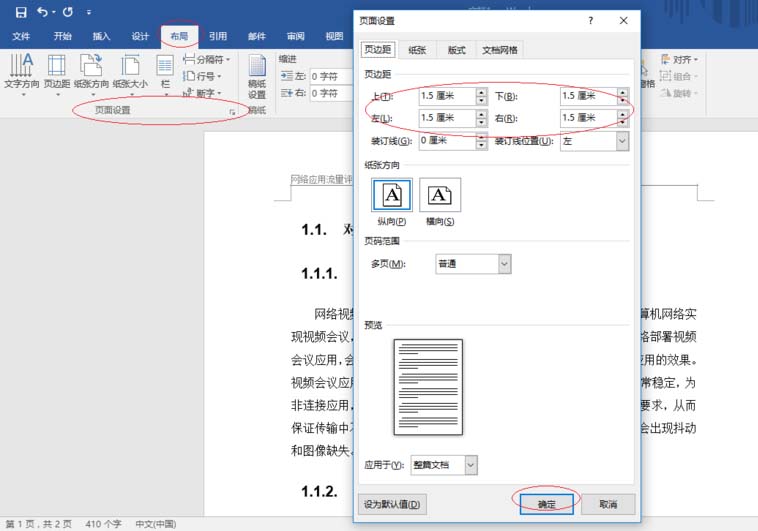The height and width of the screenshot is (531, 758).
Task: Select the 文档网格 tab in dialog
Action: (x=500, y=50)
